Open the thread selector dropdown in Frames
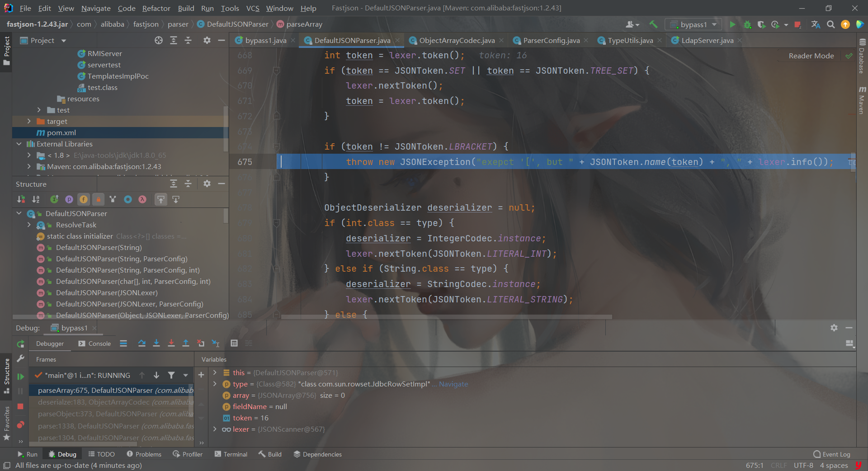The height and width of the screenshot is (471, 868). 185,375
